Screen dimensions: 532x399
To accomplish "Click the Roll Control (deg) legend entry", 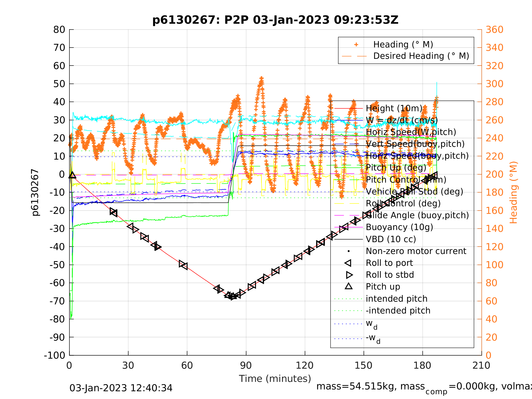I will (x=403, y=203).
